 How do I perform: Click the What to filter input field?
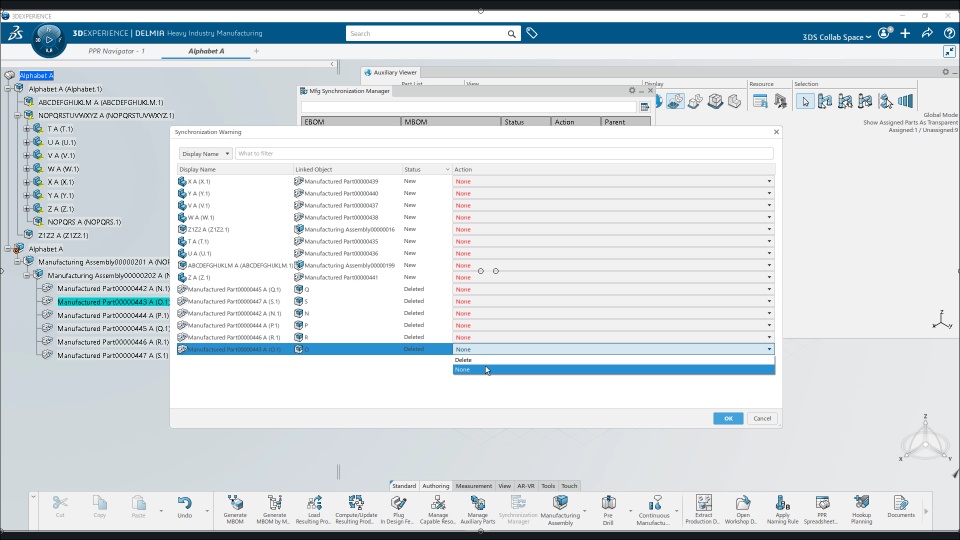(504, 154)
